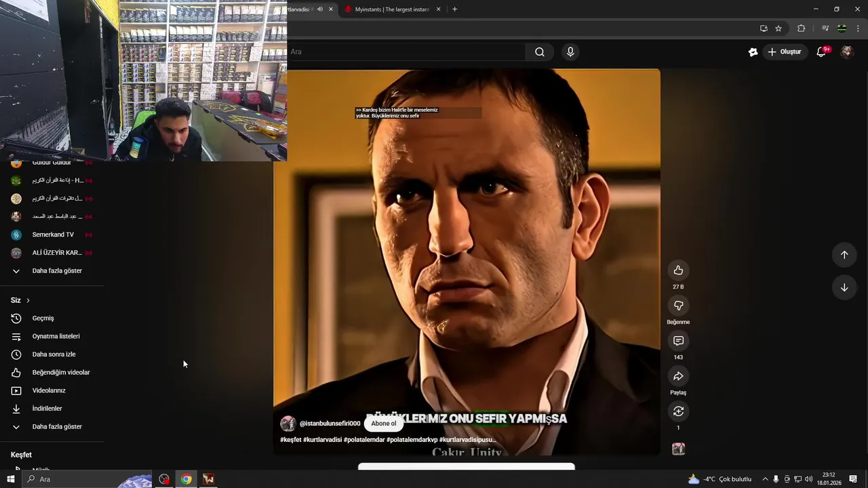This screenshot has width=868, height=488.
Task: Open the red W app in taskbar
Action: click(208, 479)
